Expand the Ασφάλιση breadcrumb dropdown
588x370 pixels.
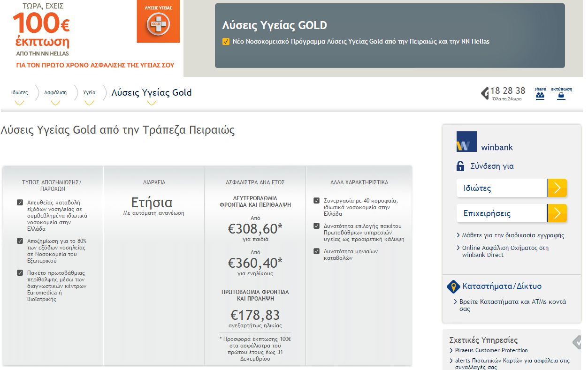(55, 103)
